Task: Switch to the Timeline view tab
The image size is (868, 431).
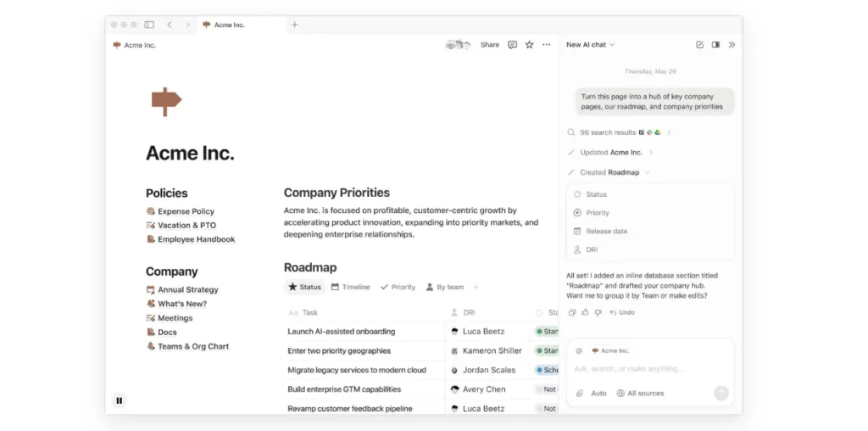Action: click(x=350, y=287)
